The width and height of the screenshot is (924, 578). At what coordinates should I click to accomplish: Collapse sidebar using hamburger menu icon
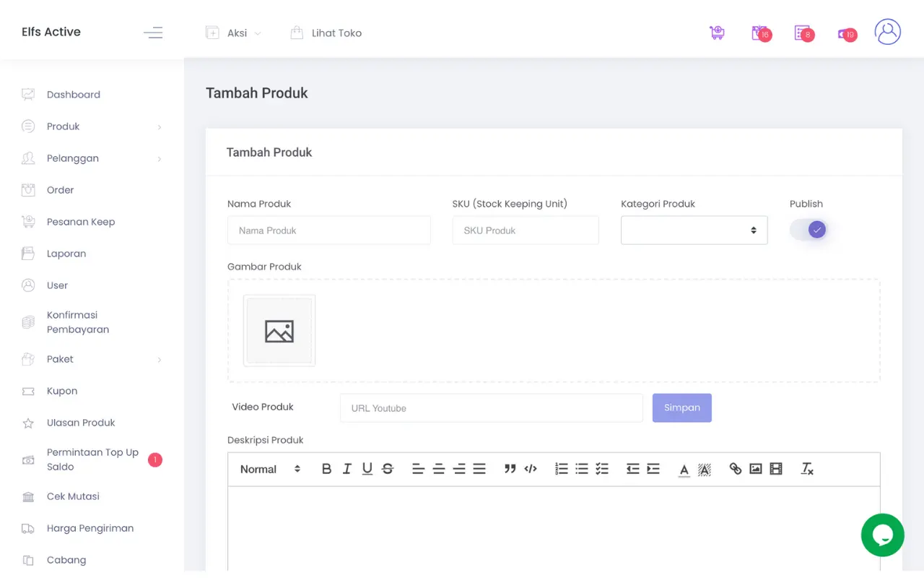[x=153, y=33]
